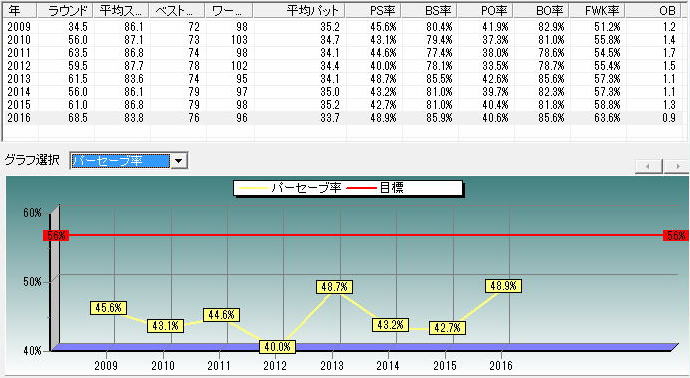This screenshot has width=690, height=378.
Task: Click the 50% y-axis label
Action: pyautogui.click(x=33, y=282)
